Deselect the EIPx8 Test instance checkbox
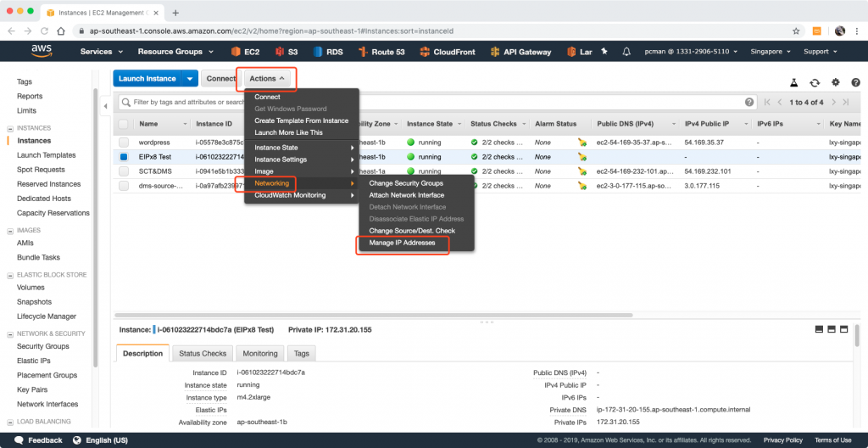This screenshot has height=448, width=868. pos(124,157)
